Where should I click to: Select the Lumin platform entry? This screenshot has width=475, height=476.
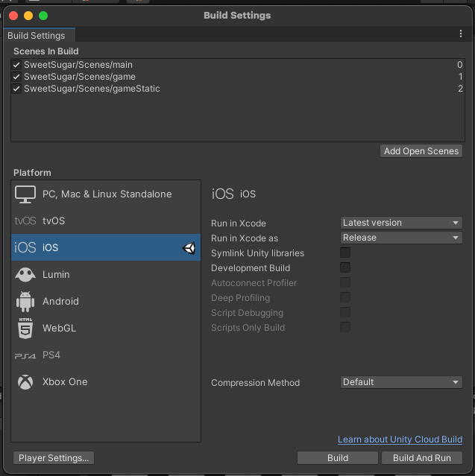click(106, 274)
